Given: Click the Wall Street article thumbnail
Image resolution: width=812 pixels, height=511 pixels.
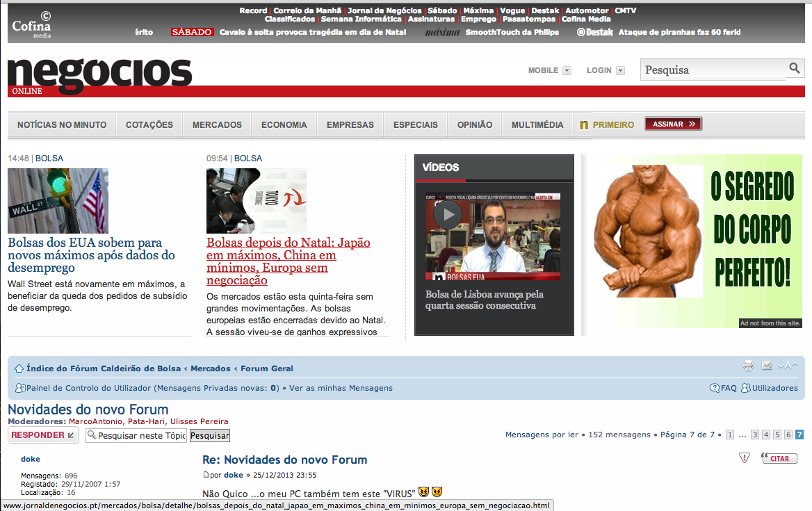Looking at the screenshot, I should click(58, 201).
